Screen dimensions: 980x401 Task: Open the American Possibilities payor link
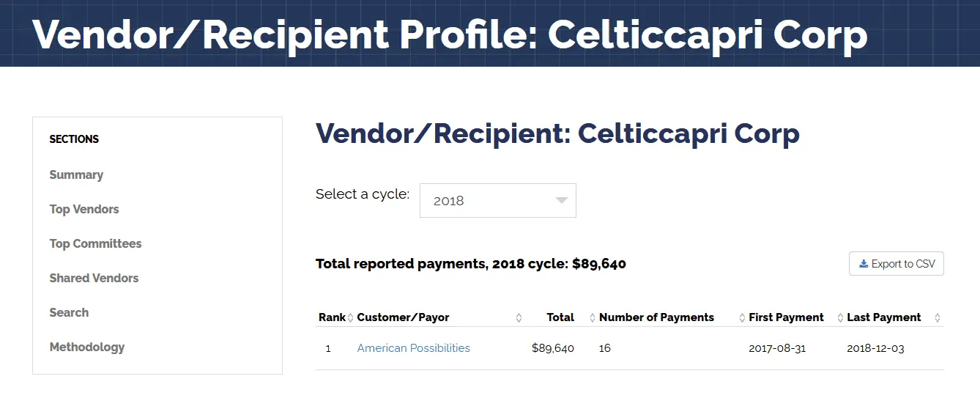click(x=413, y=348)
